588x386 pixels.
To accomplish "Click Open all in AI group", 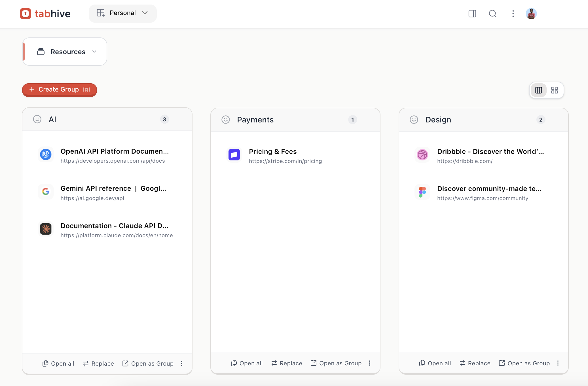I will coord(58,363).
